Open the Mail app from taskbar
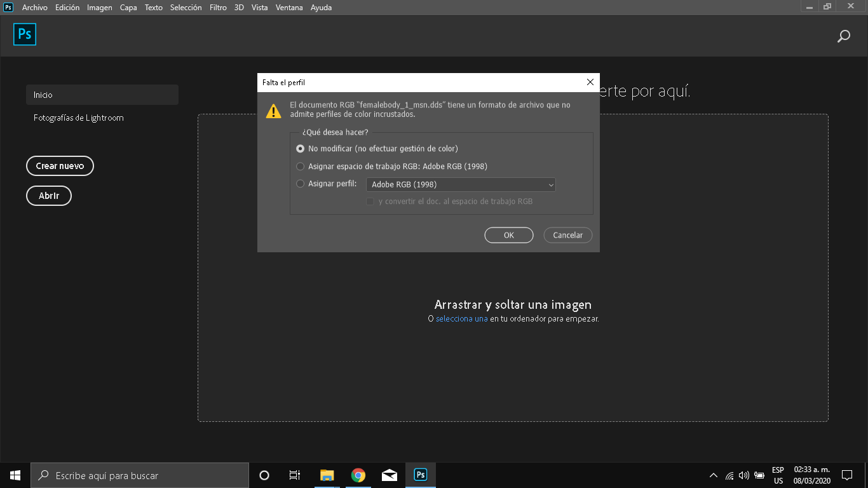 (x=390, y=475)
